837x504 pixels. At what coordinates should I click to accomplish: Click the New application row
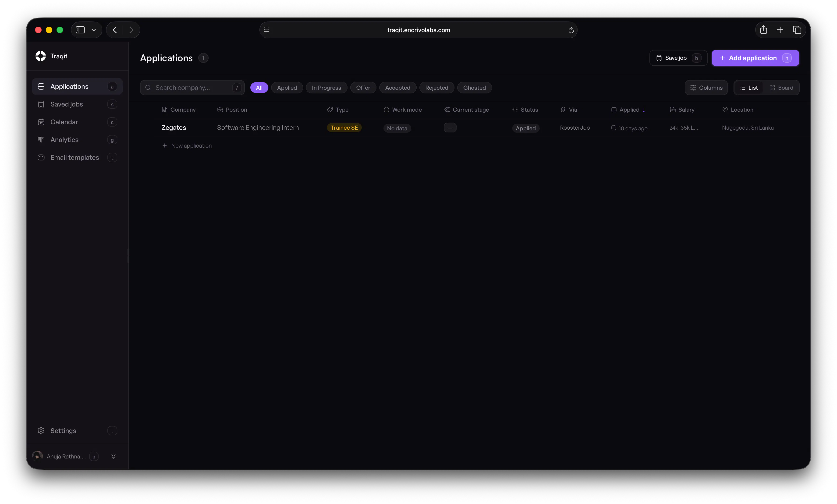tap(187, 146)
